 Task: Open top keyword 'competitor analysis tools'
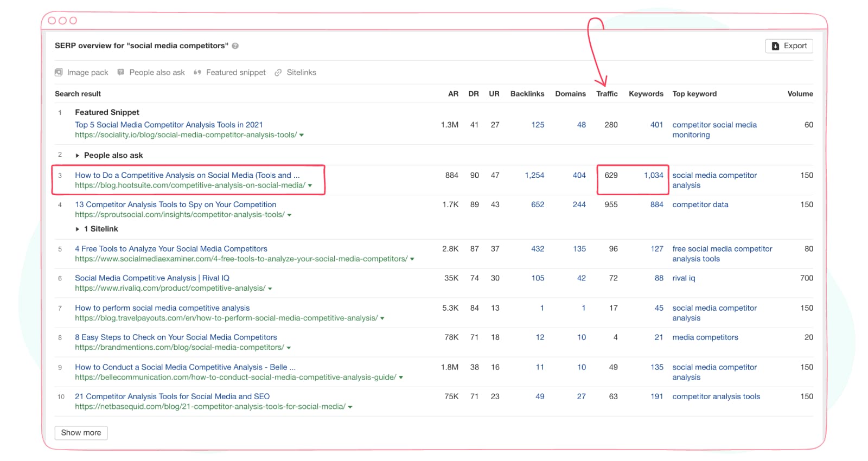point(716,396)
